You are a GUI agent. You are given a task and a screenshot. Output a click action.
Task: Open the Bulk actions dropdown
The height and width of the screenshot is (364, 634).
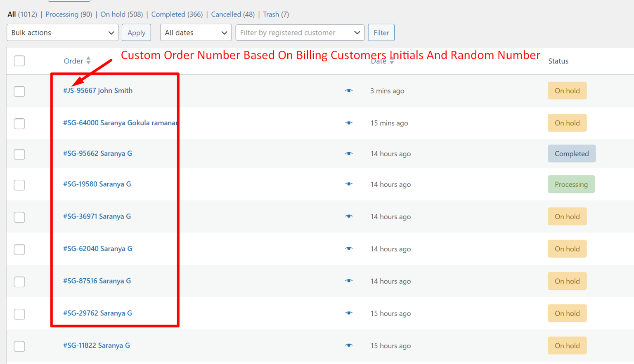click(x=62, y=33)
